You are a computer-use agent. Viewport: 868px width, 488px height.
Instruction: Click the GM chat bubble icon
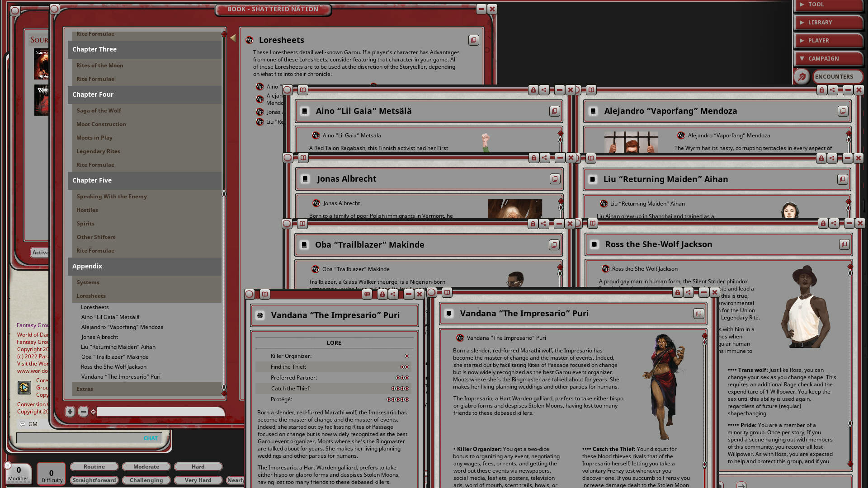[23, 424]
